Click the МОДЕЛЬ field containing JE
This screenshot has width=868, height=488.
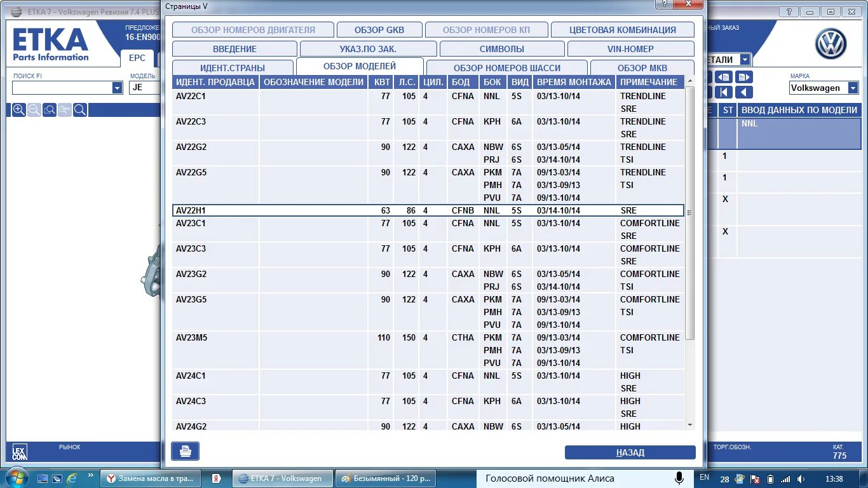[144, 88]
